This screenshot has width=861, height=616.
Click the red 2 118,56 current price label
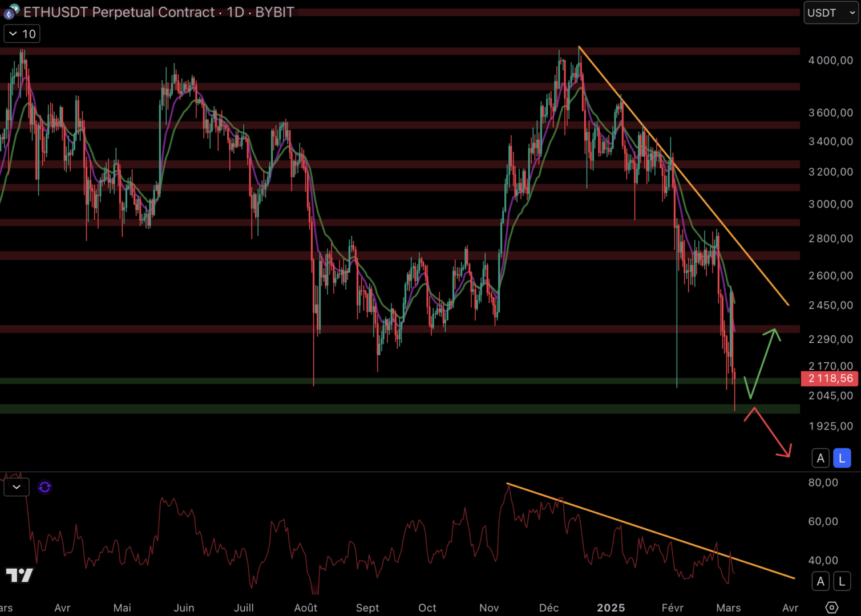[830, 378]
